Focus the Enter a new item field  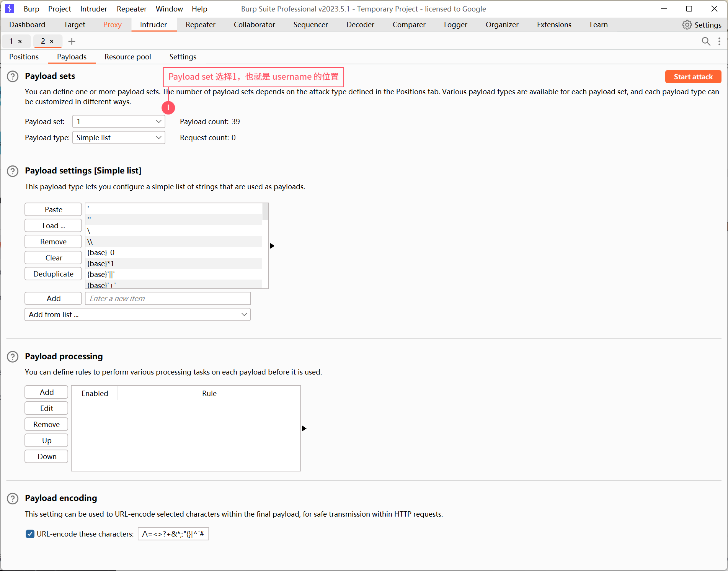click(168, 298)
